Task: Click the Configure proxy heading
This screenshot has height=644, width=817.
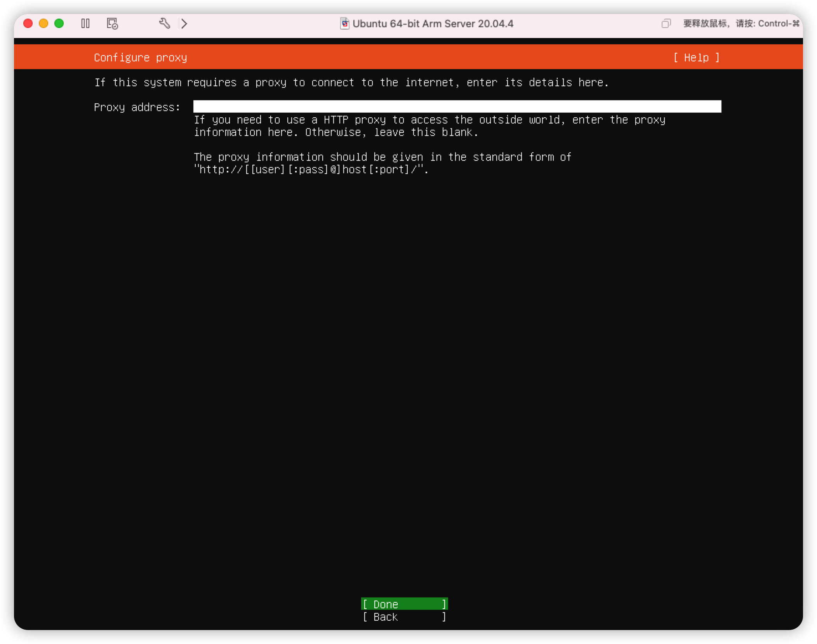Action: coord(140,57)
